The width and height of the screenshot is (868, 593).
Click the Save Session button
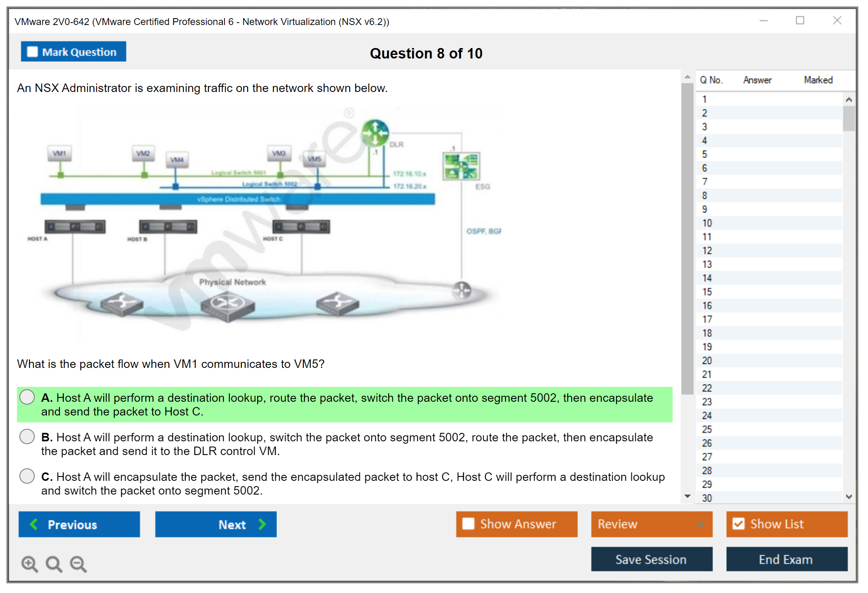click(x=651, y=559)
